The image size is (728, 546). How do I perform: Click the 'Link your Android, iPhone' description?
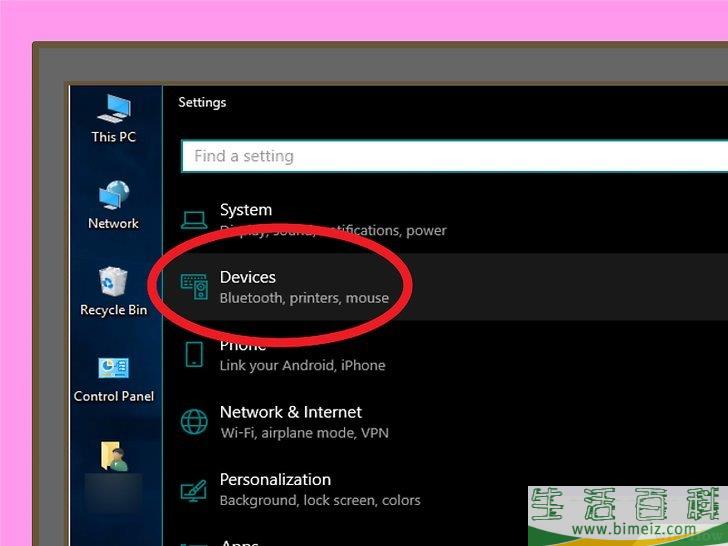pos(302,365)
